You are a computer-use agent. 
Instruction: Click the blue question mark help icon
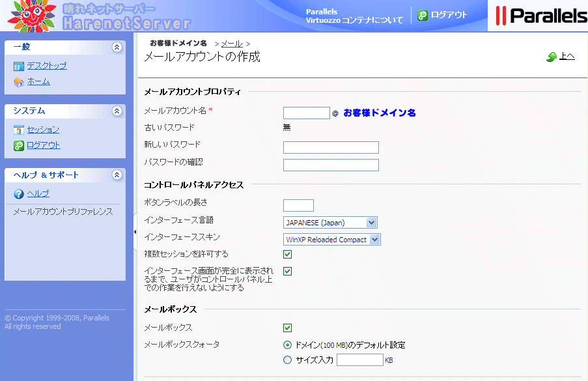point(19,194)
